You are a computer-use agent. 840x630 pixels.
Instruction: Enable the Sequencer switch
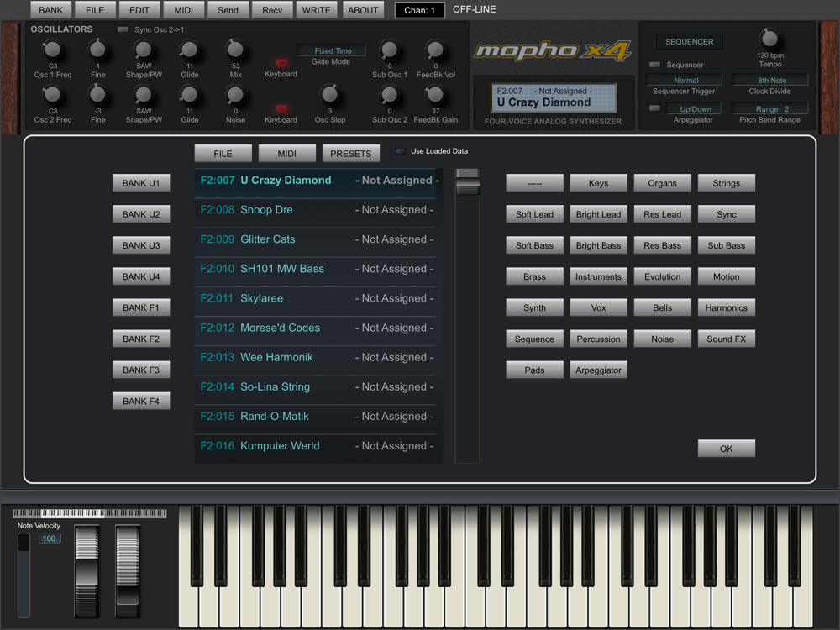[654, 65]
